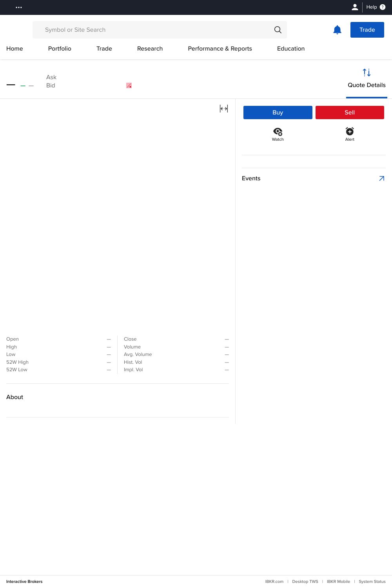
Task: Click the Help question mark icon
Action: click(x=383, y=7)
